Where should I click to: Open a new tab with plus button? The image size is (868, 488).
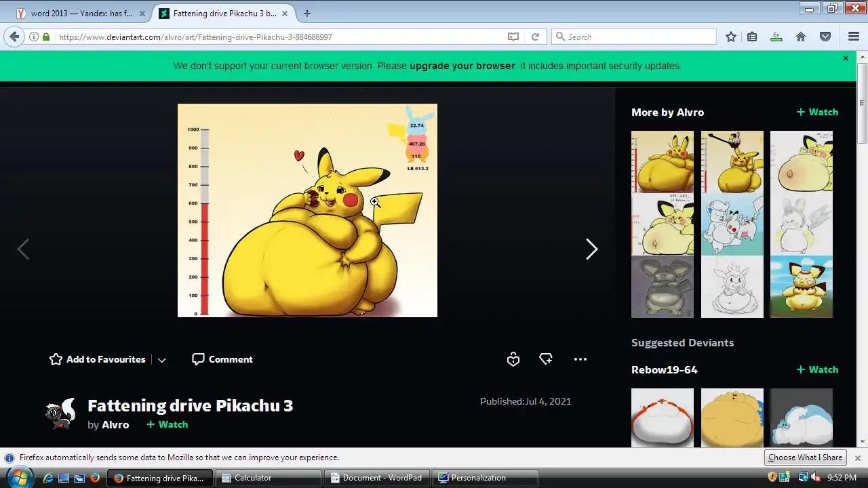307,13
